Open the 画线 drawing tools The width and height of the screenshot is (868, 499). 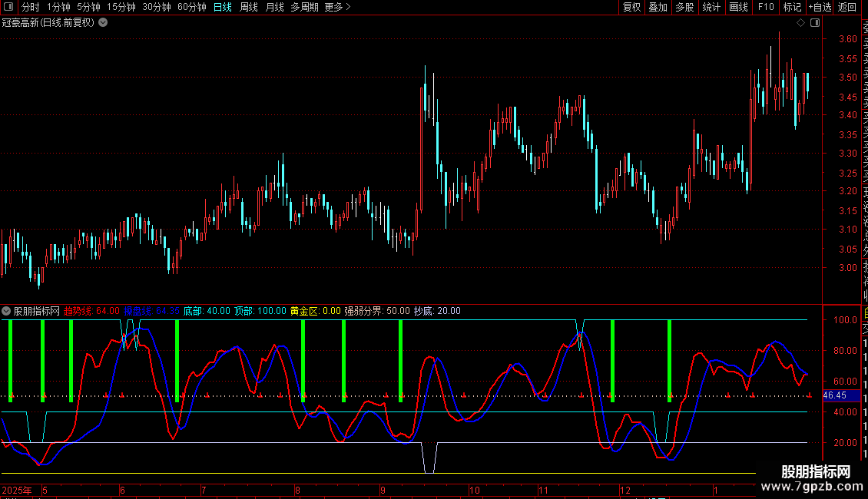coord(738,7)
